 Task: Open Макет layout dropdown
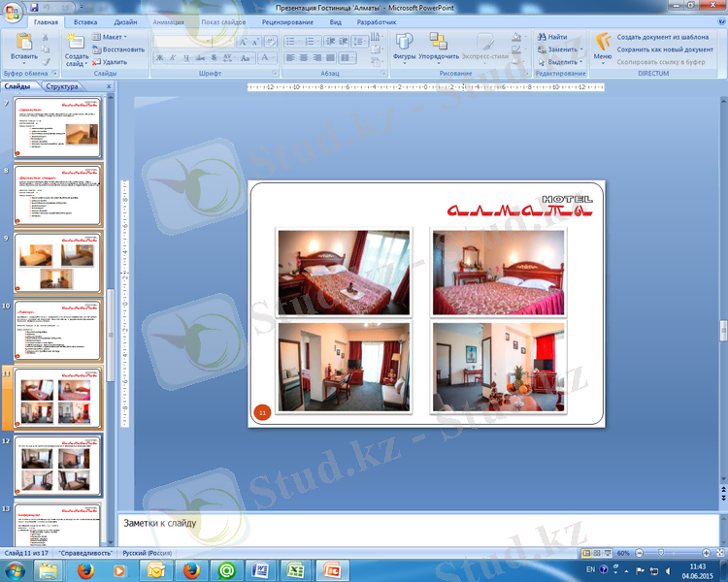point(109,37)
